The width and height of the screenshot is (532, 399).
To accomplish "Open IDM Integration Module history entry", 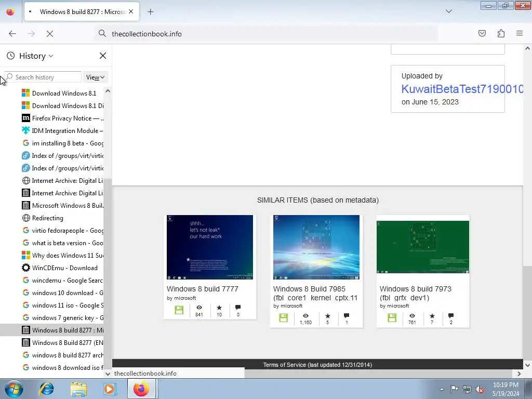I will [x=62, y=131].
